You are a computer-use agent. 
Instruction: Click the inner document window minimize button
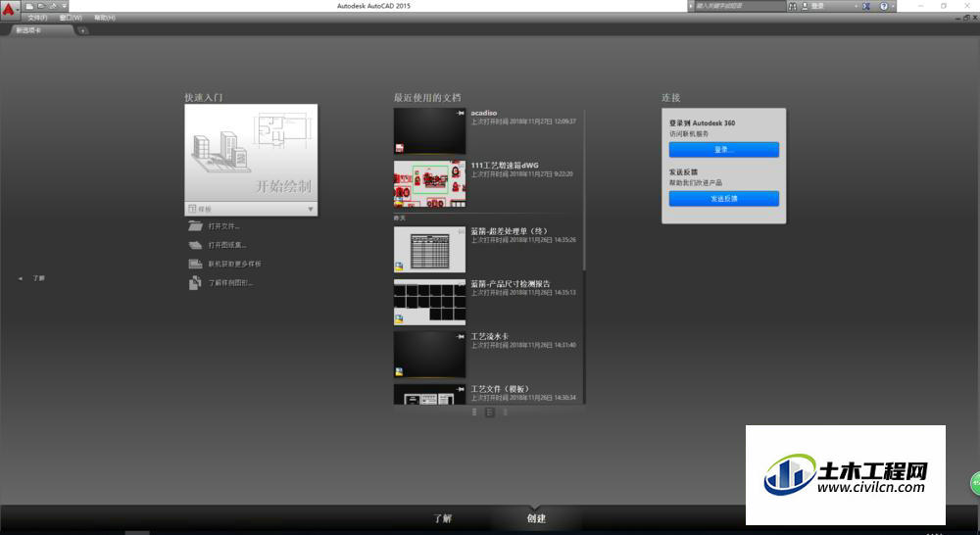[x=958, y=18]
